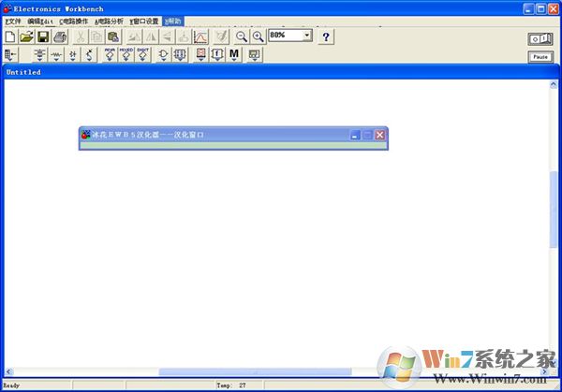
Task: Flip component horizontally
Action: 151,36
